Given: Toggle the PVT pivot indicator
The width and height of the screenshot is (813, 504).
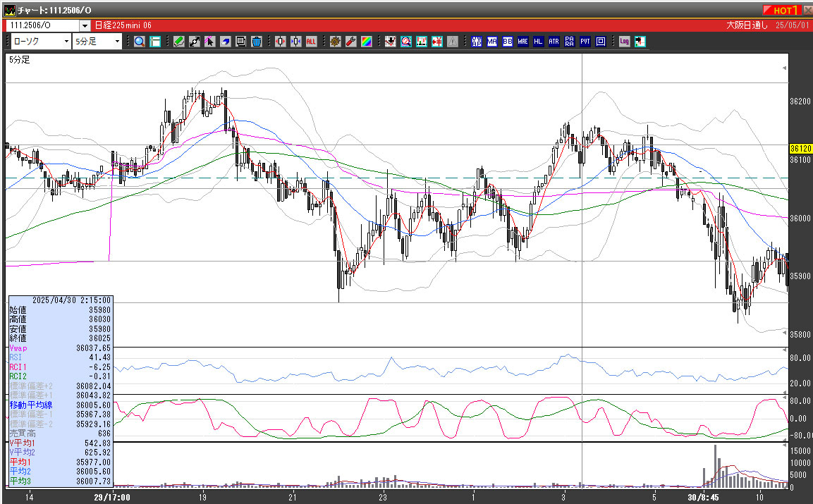Looking at the screenshot, I should coord(585,42).
